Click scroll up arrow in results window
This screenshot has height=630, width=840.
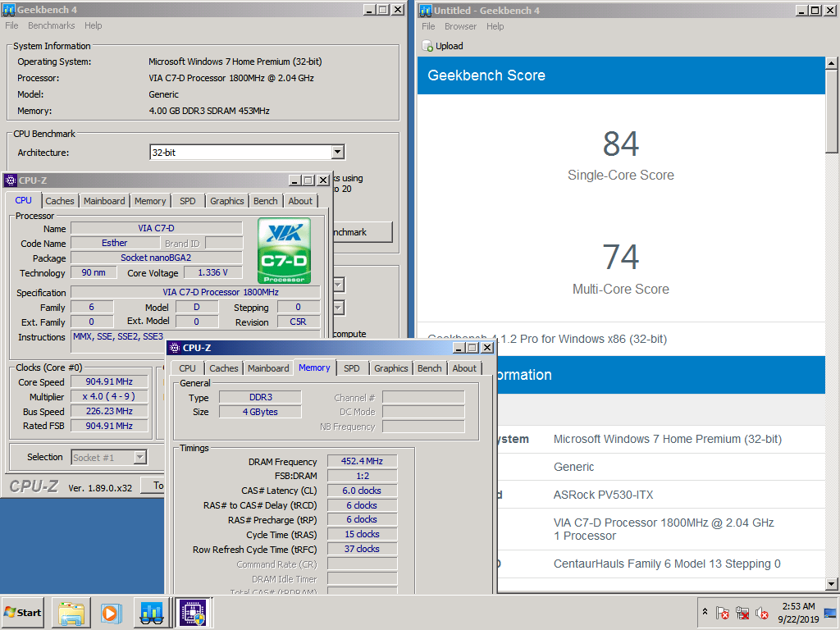point(832,63)
